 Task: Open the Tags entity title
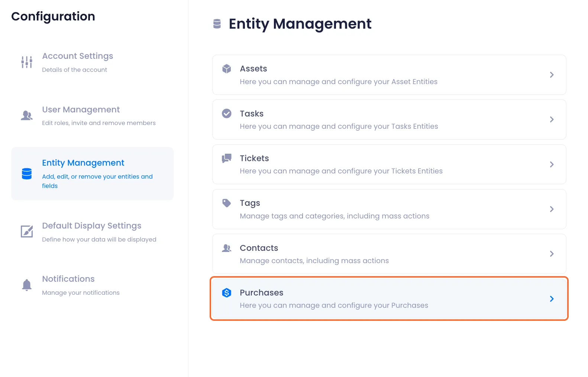point(250,203)
